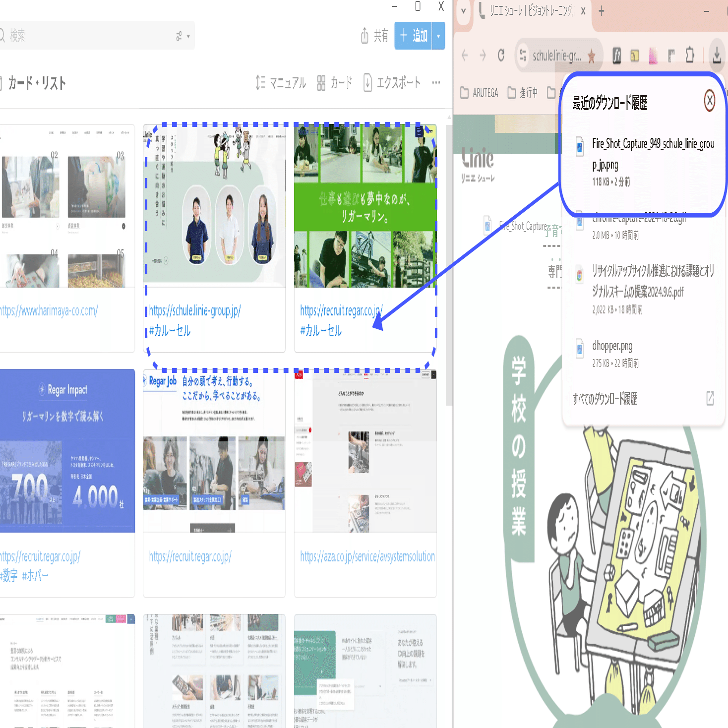The image size is (728, 728).
Task: Open the pink gradient extension icon
Action: 653,56
